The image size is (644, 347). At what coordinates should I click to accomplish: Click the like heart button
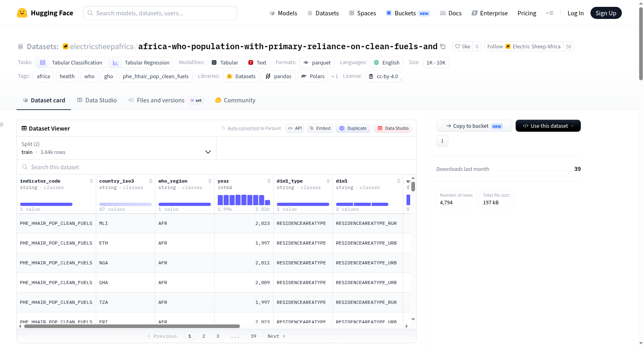pos(462,46)
